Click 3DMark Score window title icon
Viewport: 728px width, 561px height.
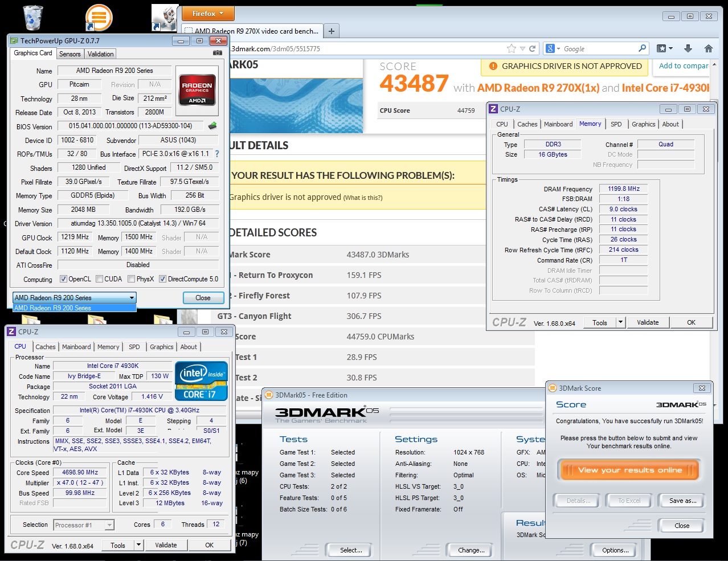(552, 388)
